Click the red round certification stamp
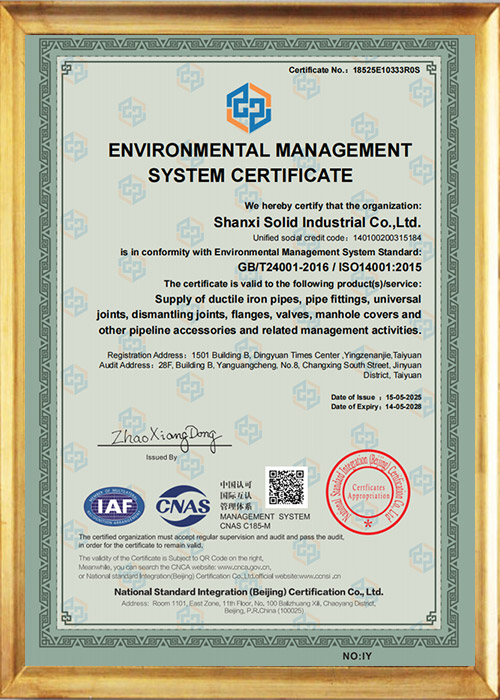This screenshot has width=500, height=700. pos(367,492)
